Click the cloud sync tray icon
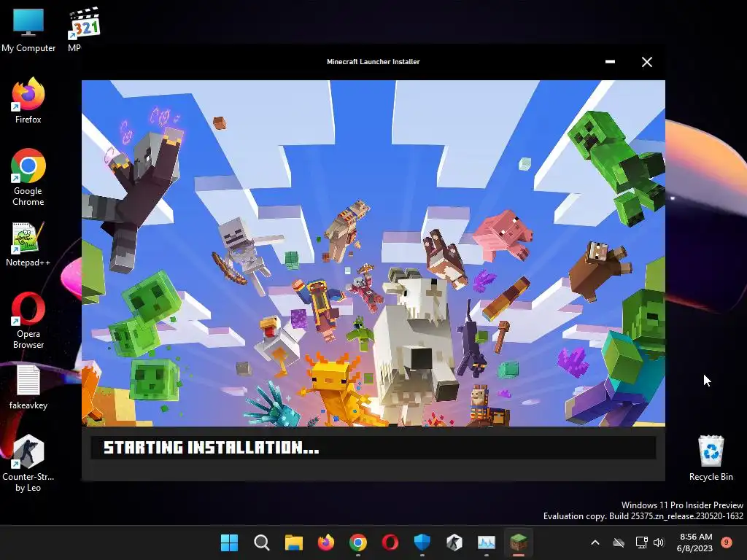 pyautogui.click(x=619, y=542)
